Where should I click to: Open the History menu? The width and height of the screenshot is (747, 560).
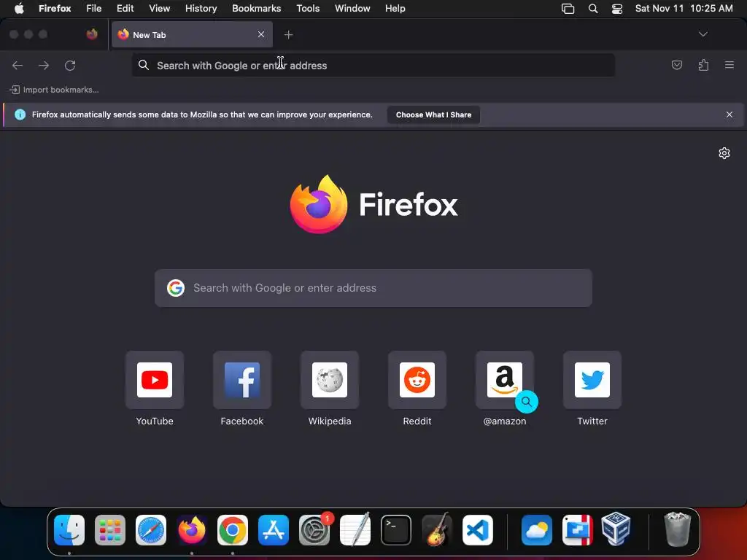coord(201,8)
